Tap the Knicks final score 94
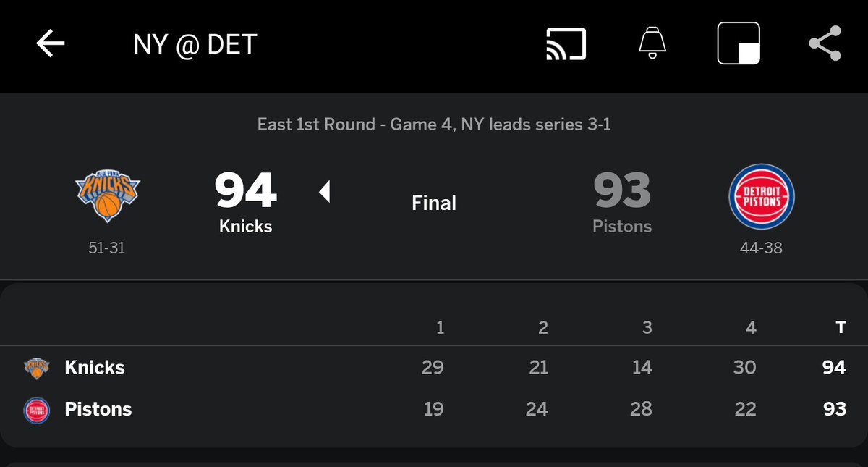Viewport: 868px width, 467px height. (246, 191)
